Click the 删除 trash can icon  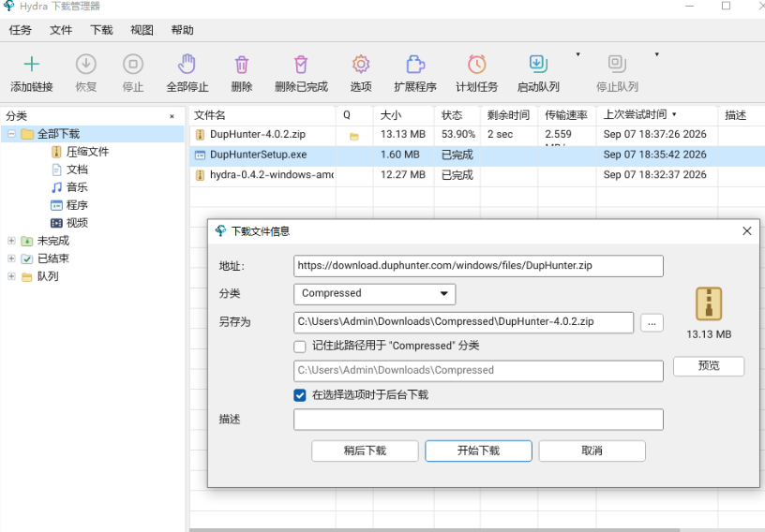[x=242, y=65]
